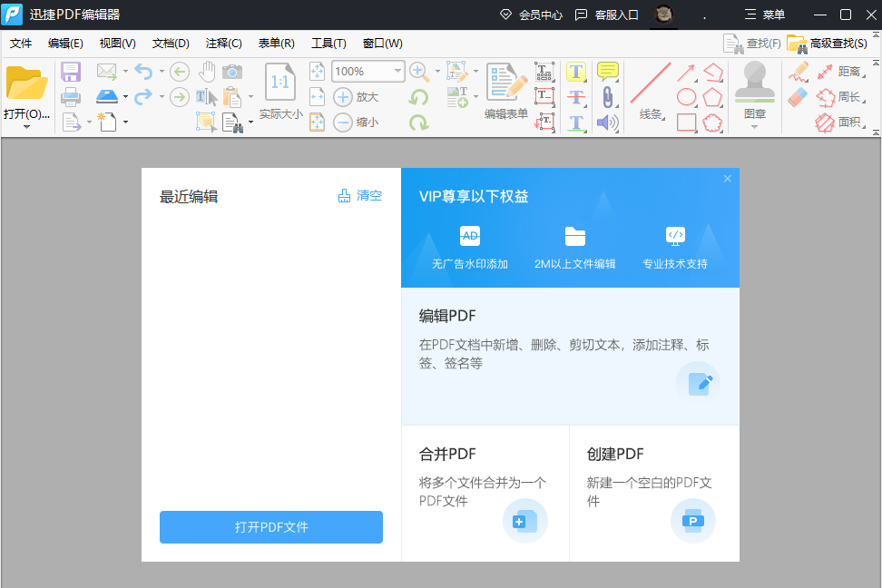
Task: Expand the scanner icon dropdown arrow
Action: pos(125,97)
